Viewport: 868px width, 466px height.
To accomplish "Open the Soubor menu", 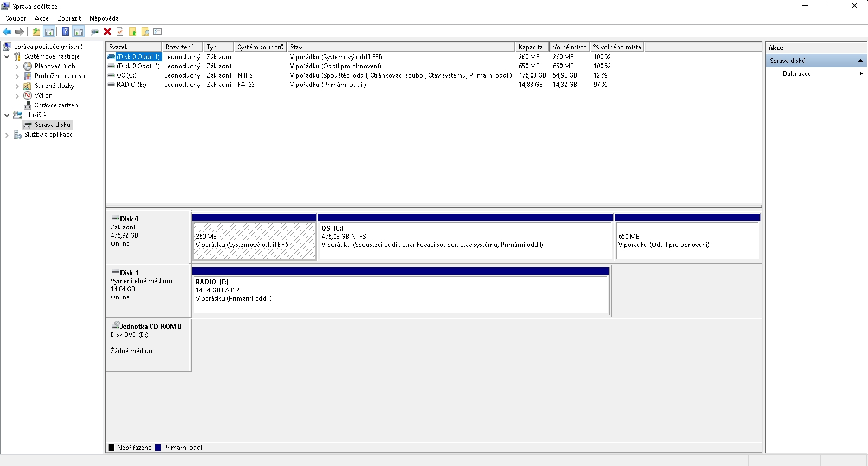I will tap(16, 18).
